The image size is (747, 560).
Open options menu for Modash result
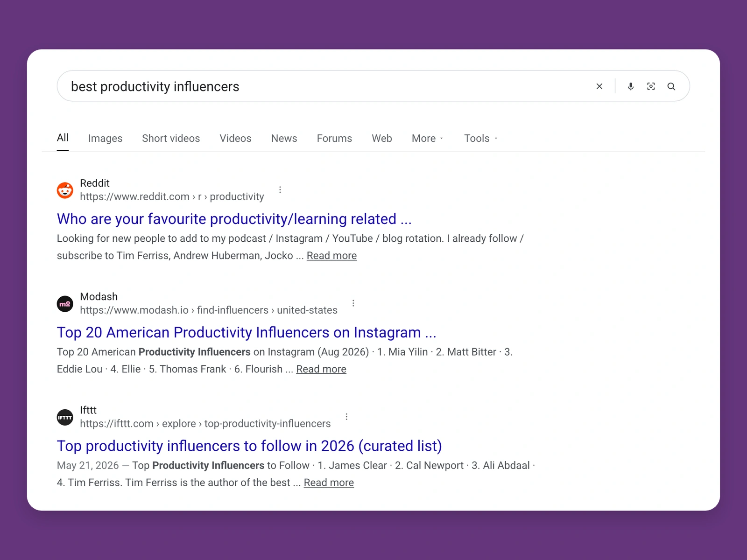click(x=353, y=303)
